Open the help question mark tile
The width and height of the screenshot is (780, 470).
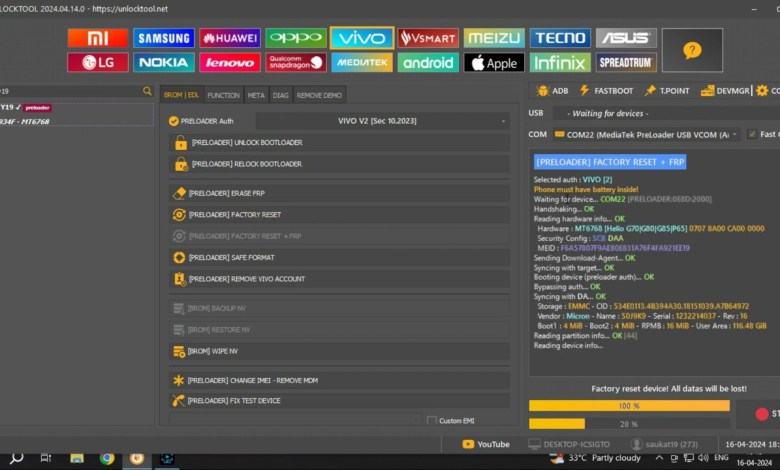point(692,50)
